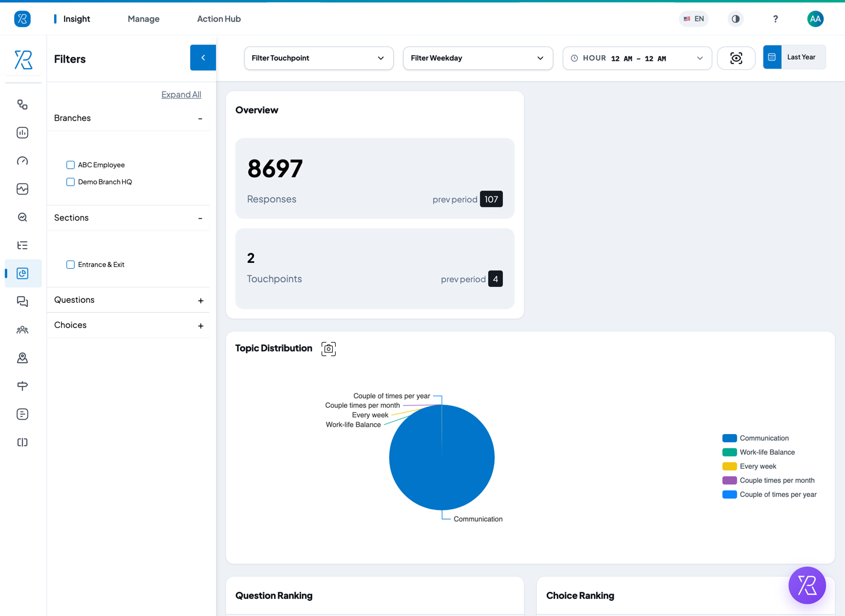The image size is (845, 616).
Task: Switch to the Insight tab
Action: pyautogui.click(x=76, y=19)
